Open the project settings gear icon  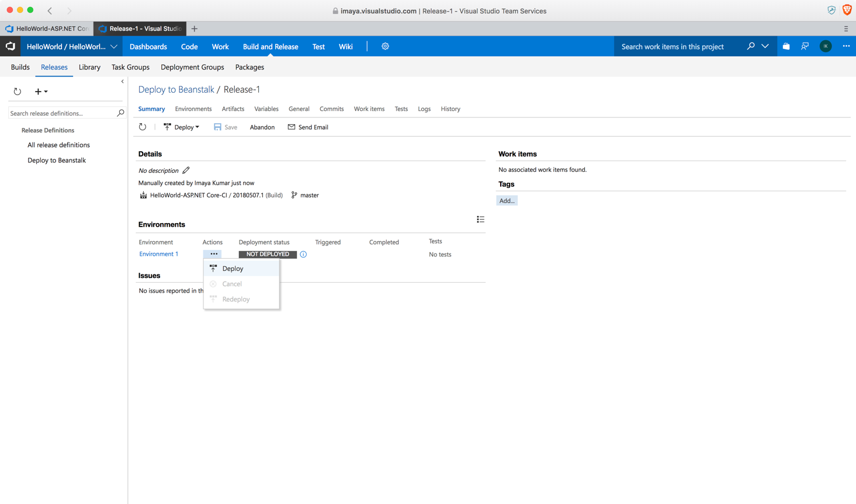[x=385, y=46]
